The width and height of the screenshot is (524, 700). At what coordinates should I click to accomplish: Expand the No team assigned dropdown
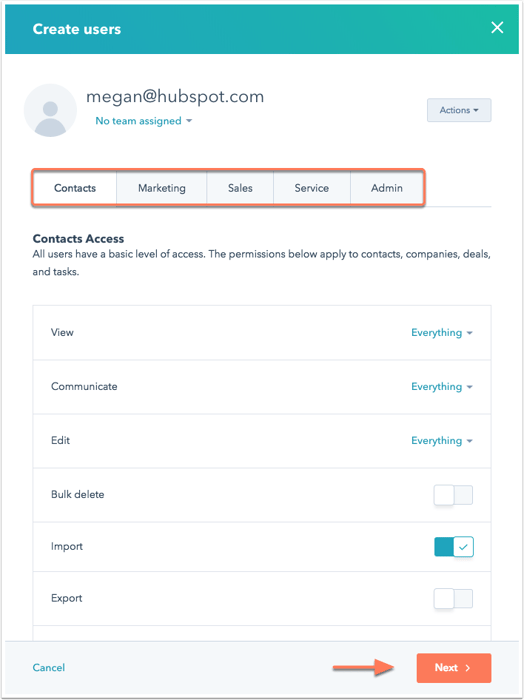[x=143, y=121]
